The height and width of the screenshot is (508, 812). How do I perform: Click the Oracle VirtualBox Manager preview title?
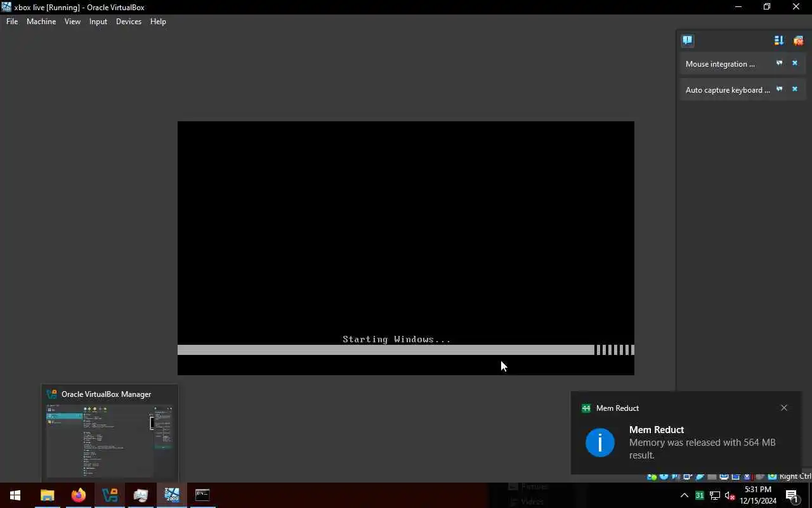point(106,394)
